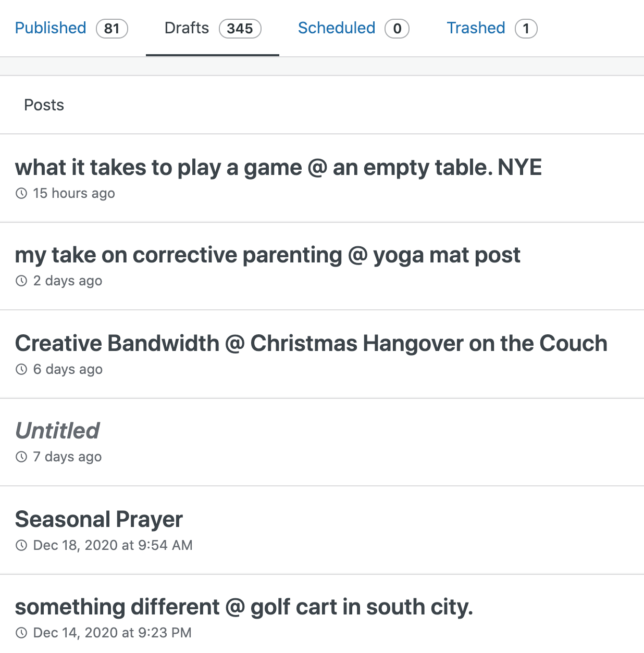644x653 pixels.
Task: Click the Scheduled count badge showing 0
Action: coord(397,29)
